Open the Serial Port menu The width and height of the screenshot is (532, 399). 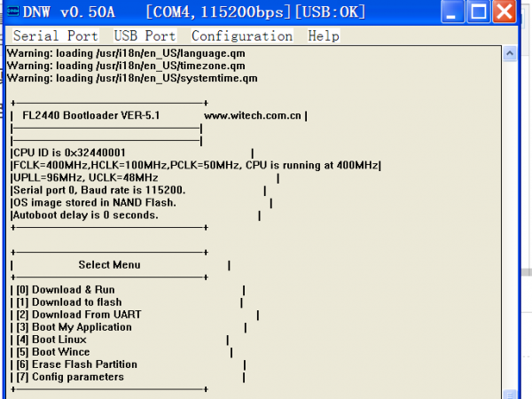click(55, 36)
